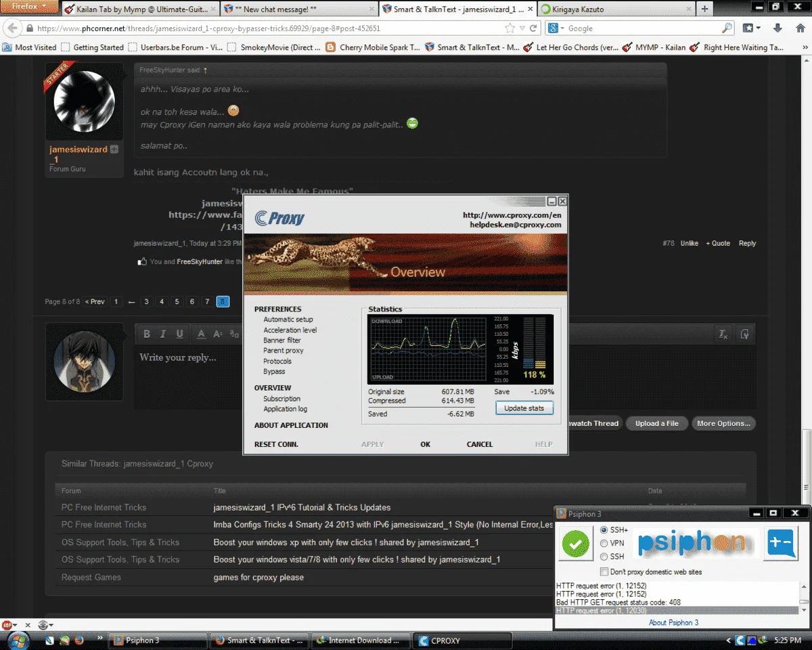Enable Don't proxy domestic web sites checkbox

(604, 571)
